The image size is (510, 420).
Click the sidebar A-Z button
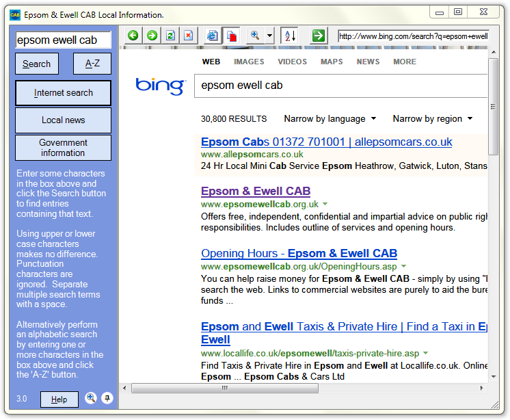click(92, 64)
